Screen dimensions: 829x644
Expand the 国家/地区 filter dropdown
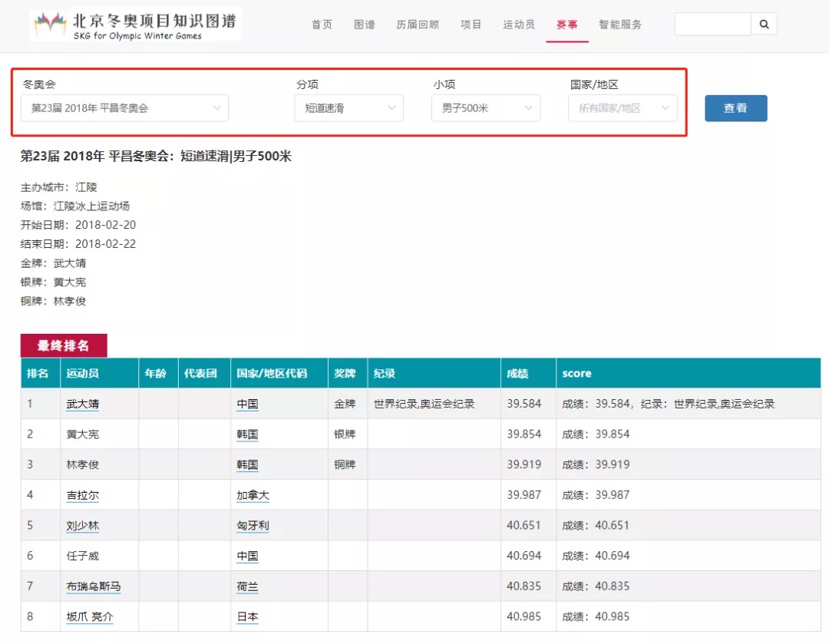[622, 108]
